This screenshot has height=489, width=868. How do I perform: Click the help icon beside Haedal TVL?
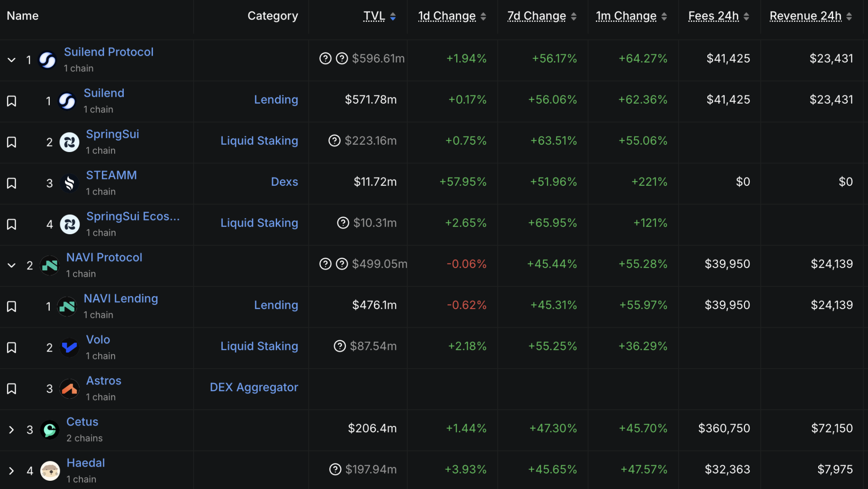coord(335,469)
